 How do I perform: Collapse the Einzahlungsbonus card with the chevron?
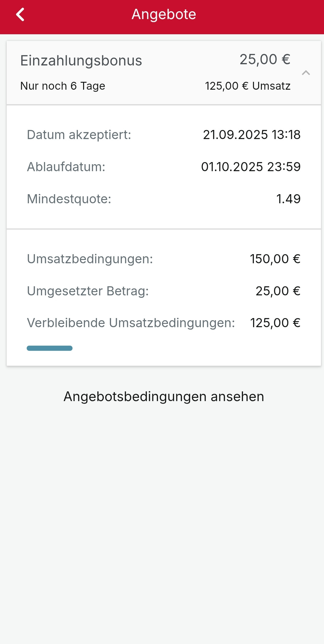306,73
